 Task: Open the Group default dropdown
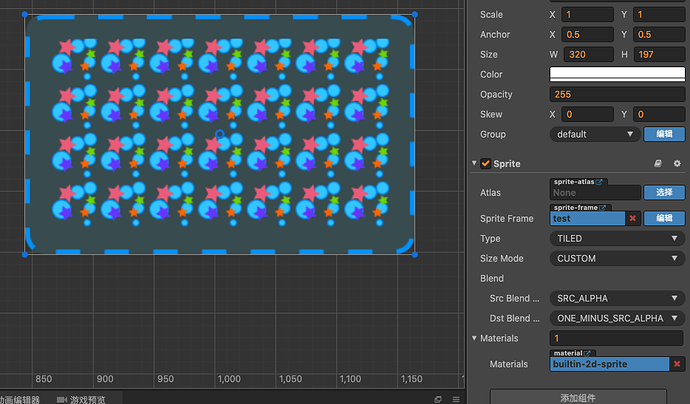click(x=595, y=134)
